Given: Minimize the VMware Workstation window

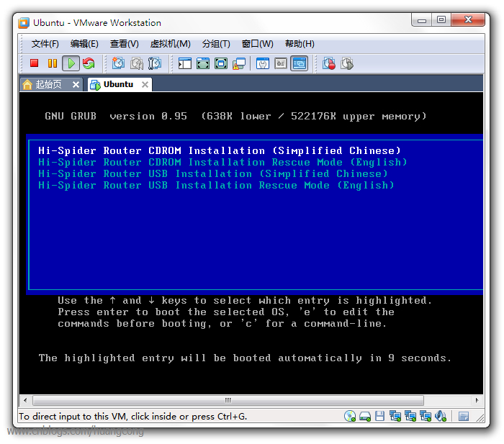Looking at the screenshot, I should click(422, 20).
